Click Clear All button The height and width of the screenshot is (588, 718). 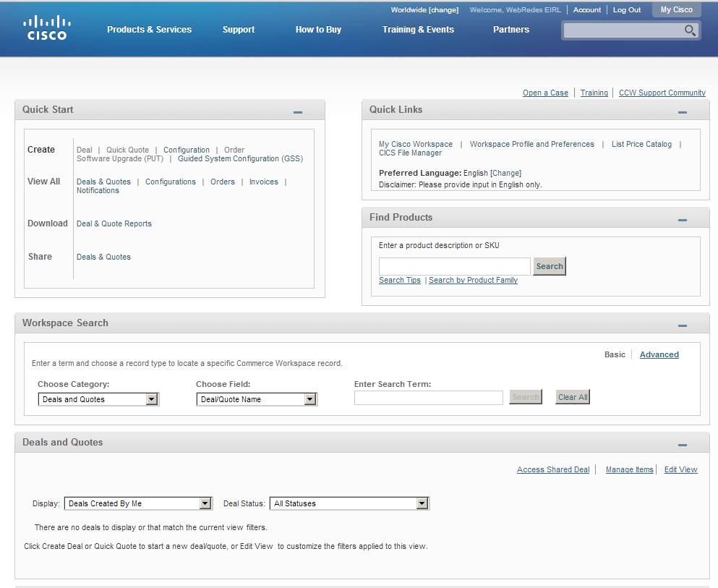(x=573, y=397)
